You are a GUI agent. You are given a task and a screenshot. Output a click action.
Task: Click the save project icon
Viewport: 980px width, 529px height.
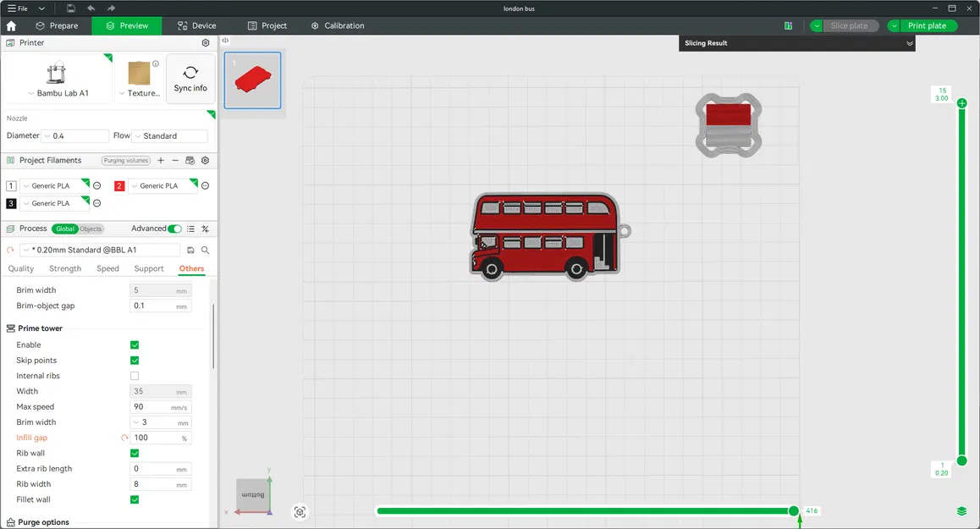70,8
